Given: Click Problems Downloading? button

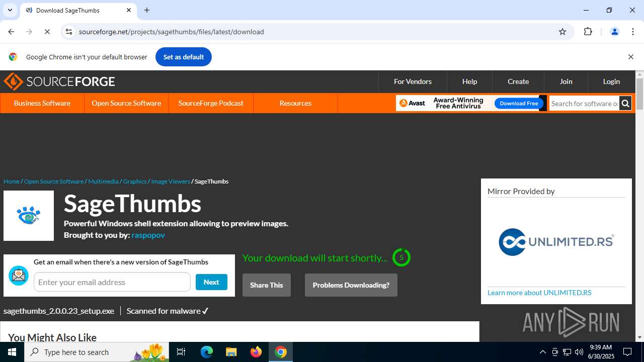Looking at the screenshot, I should click(351, 285).
